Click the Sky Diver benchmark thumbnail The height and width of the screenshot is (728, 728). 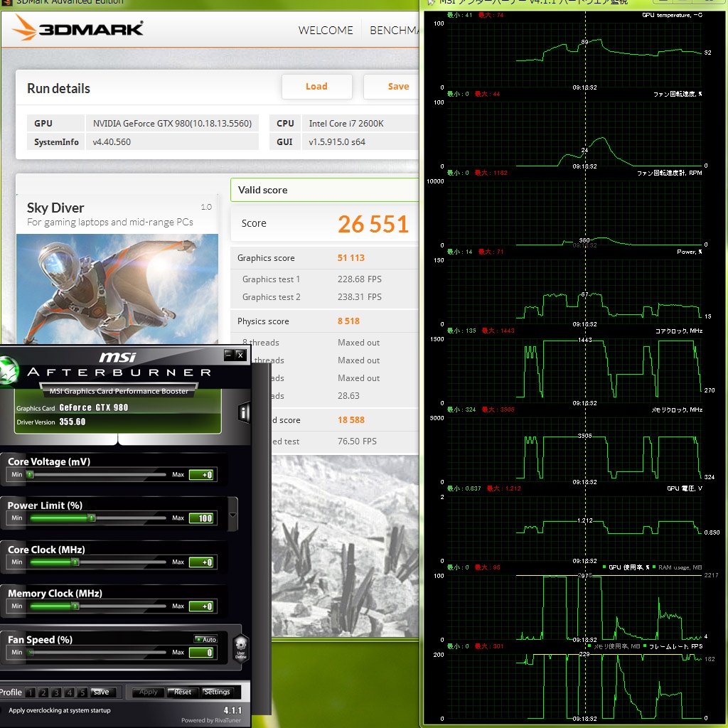click(x=117, y=289)
